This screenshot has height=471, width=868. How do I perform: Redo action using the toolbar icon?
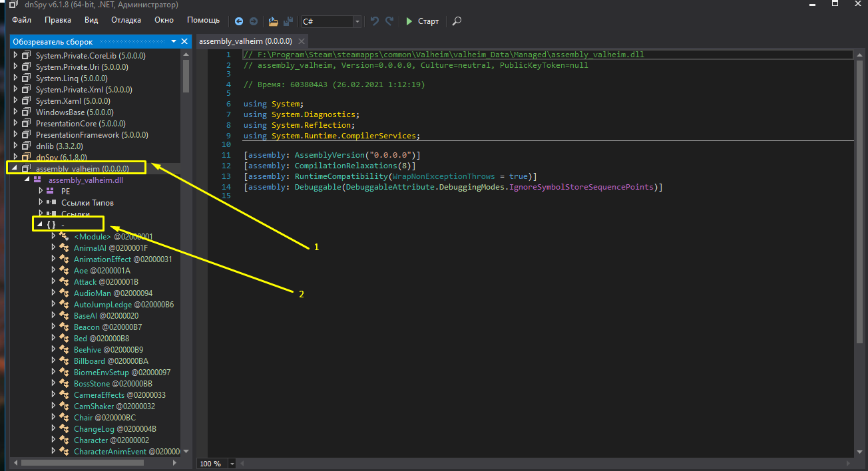coord(389,21)
